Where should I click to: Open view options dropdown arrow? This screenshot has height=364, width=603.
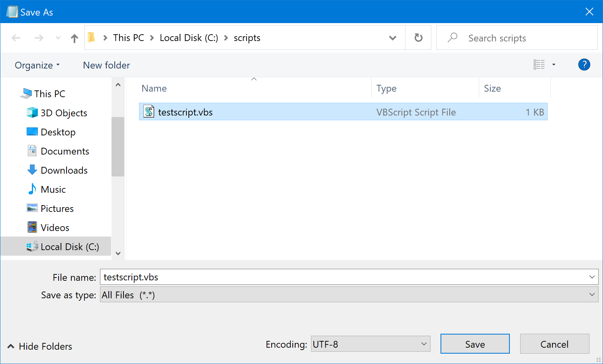point(554,65)
